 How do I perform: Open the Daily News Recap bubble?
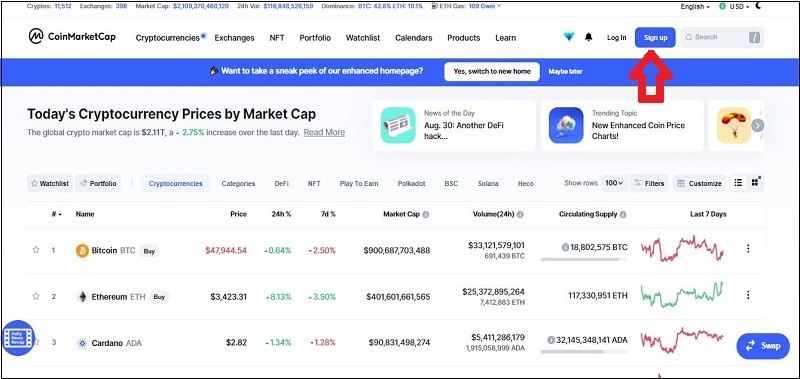(x=18, y=338)
